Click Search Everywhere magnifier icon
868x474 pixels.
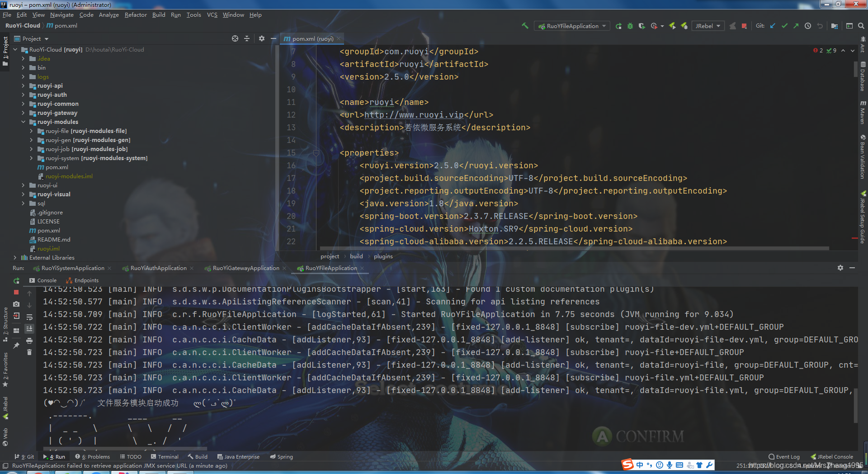861,26
